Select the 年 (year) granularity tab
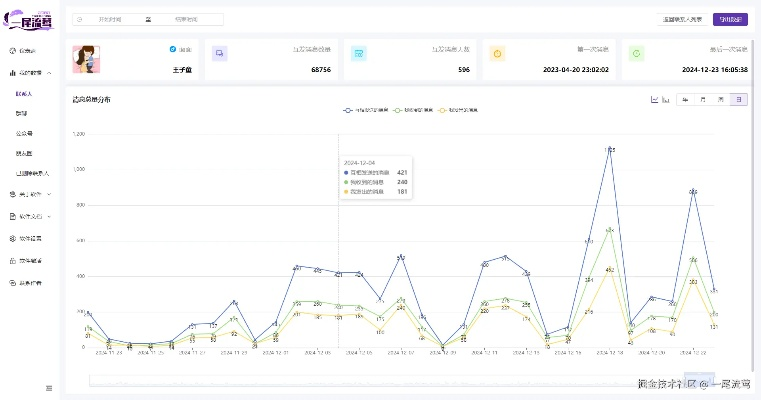 click(685, 99)
